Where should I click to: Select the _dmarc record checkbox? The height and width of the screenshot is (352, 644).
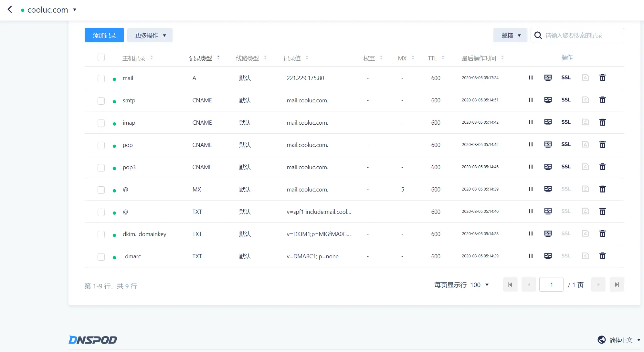coord(101,257)
